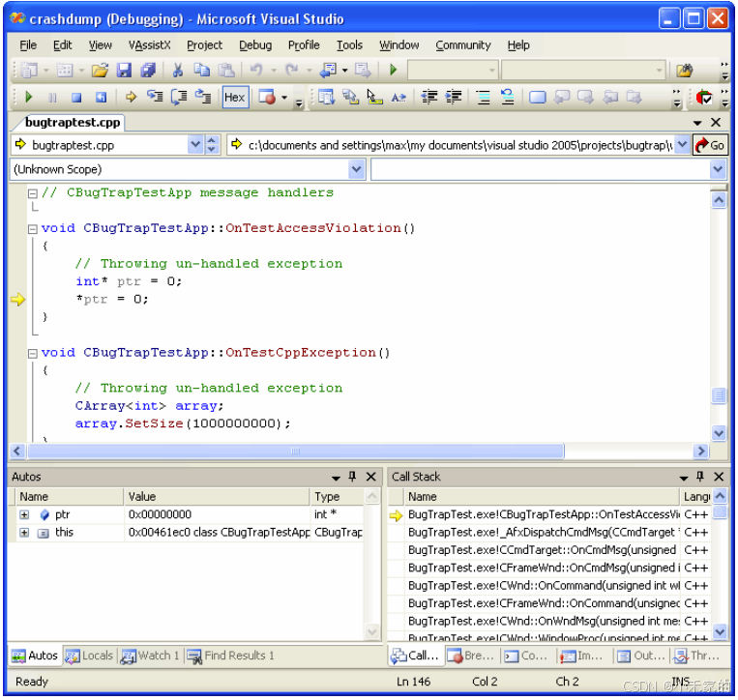Click the Restart debugging icon
738x700 pixels.
click(x=101, y=98)
